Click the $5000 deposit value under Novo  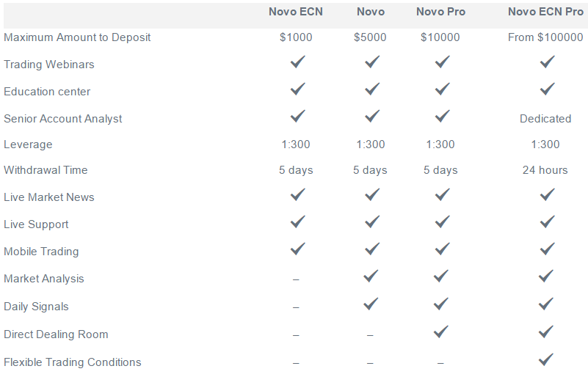coord(370,37)
